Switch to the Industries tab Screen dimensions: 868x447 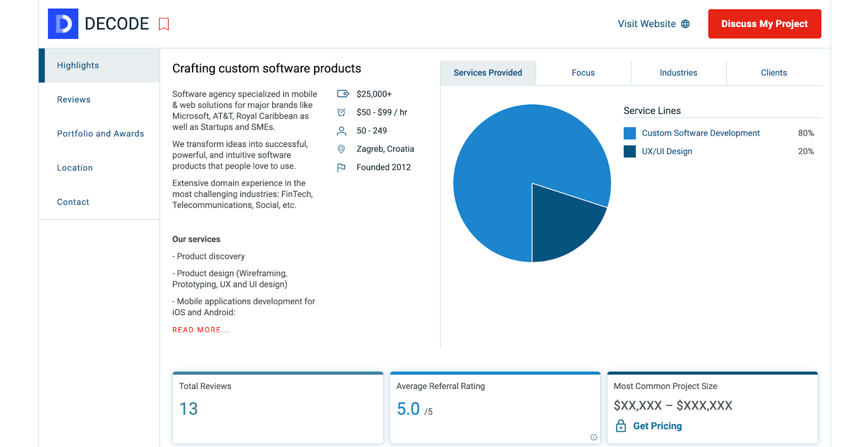tap(678, 73)
